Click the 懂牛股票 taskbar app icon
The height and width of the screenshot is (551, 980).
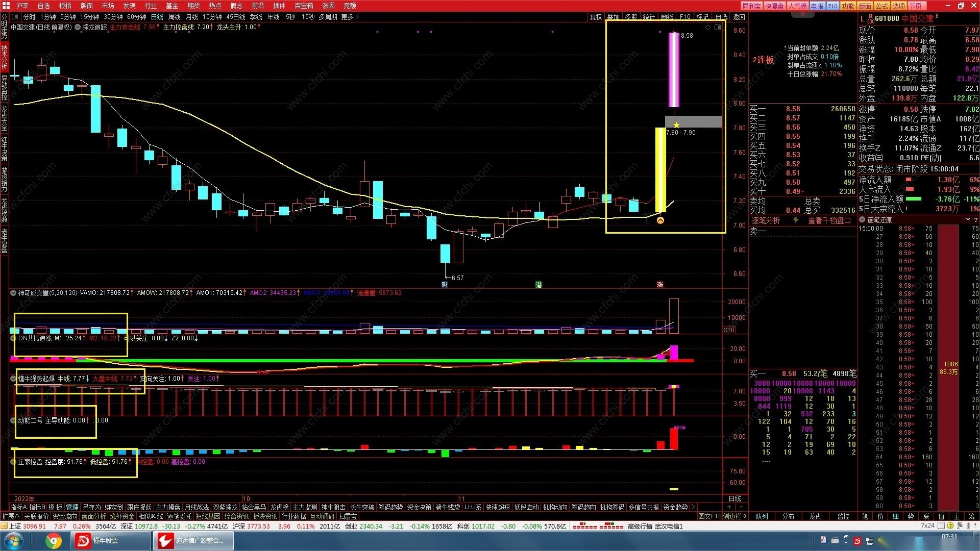[x=83, y=540]
